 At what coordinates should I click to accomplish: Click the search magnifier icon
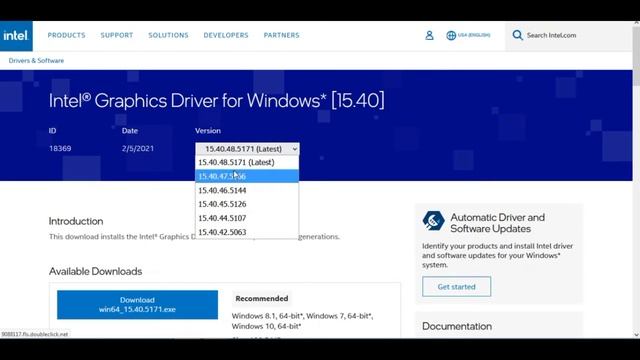(517, 35)
